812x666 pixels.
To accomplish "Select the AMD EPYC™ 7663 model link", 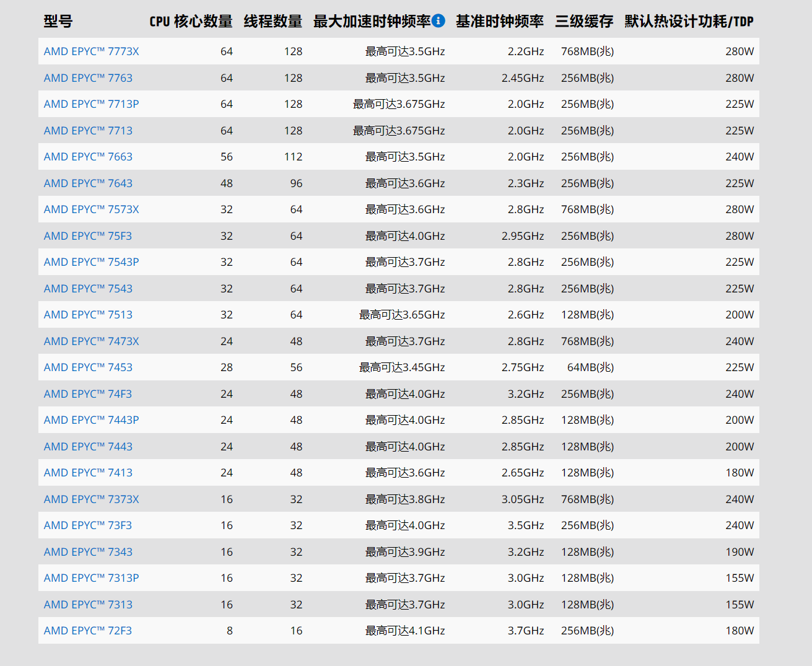I will [x=88, y=157].
